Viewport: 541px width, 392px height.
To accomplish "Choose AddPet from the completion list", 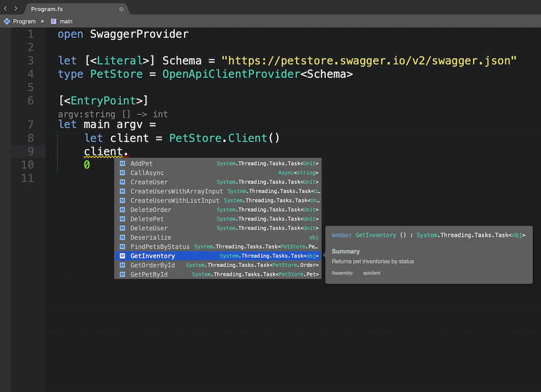I will click(x=218, y=164).
